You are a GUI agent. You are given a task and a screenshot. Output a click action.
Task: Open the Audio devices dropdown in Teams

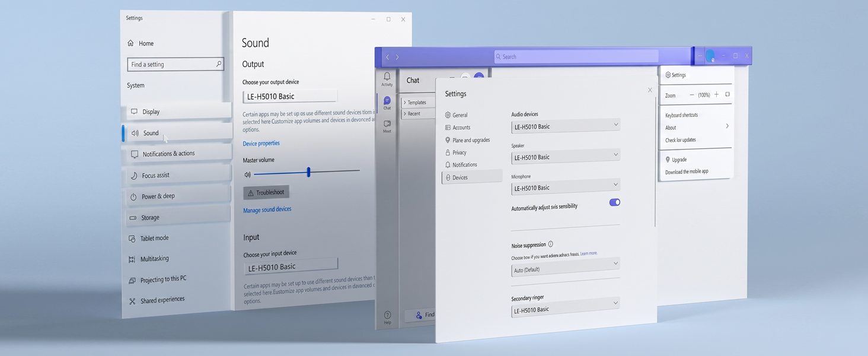pos(566,126)
